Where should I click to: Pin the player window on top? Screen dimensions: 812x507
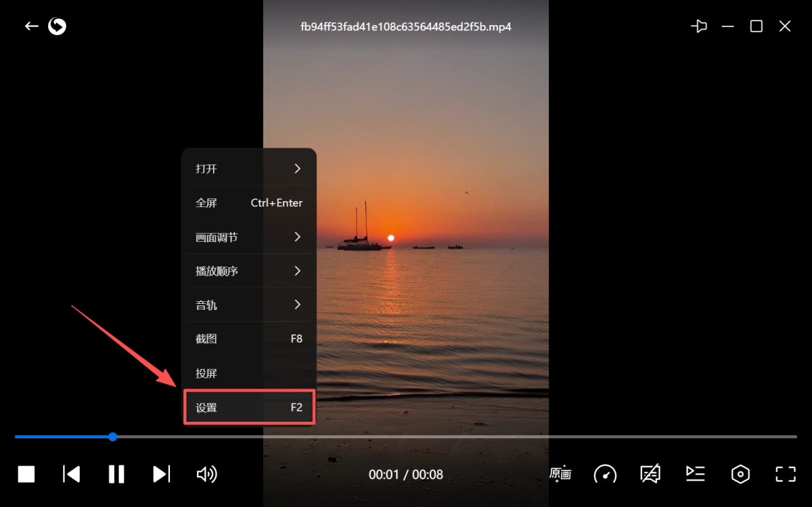698,26
